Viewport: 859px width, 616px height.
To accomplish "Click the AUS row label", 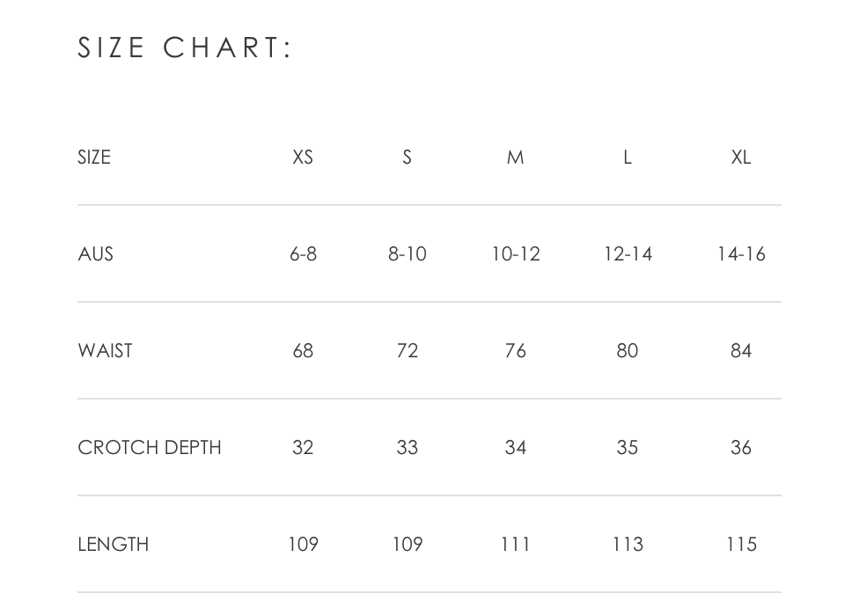I will coord(95,254).
